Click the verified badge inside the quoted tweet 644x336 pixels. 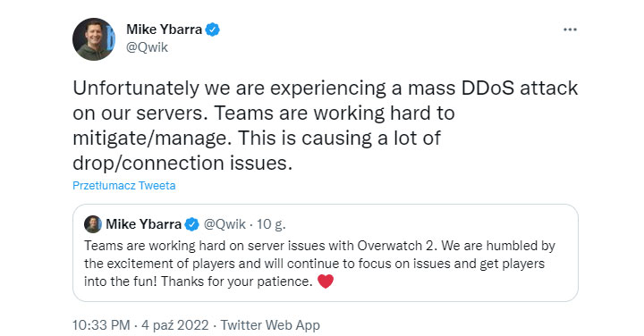click(x=191, y=224)
